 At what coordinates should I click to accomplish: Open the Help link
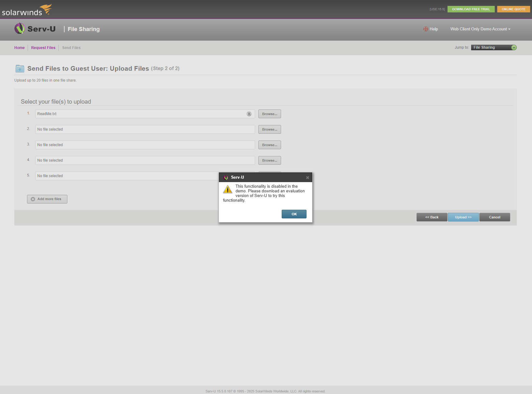(434, 29)
